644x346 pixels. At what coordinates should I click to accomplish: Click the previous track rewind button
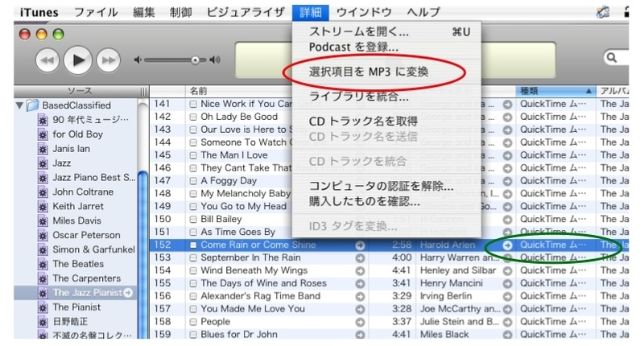tap(47, 60)
